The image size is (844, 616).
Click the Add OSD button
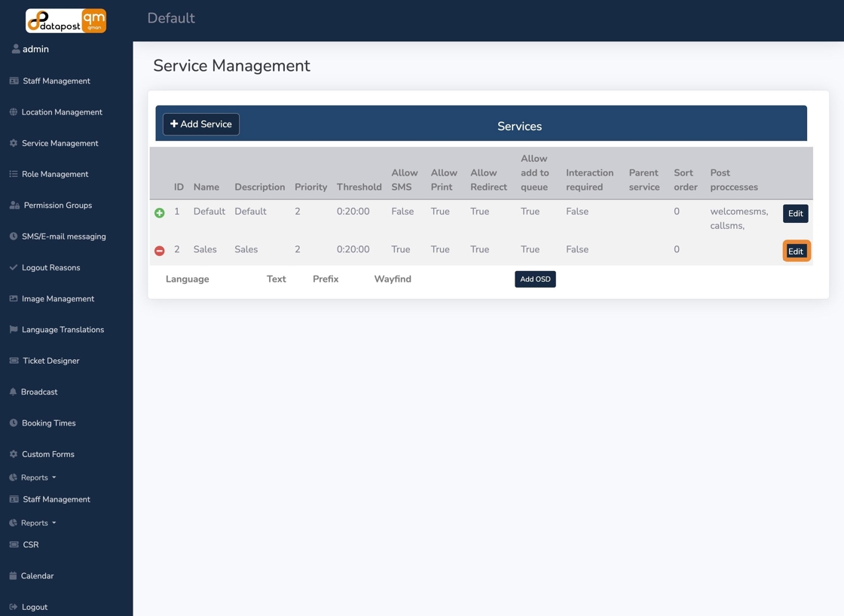click(535, 279)
